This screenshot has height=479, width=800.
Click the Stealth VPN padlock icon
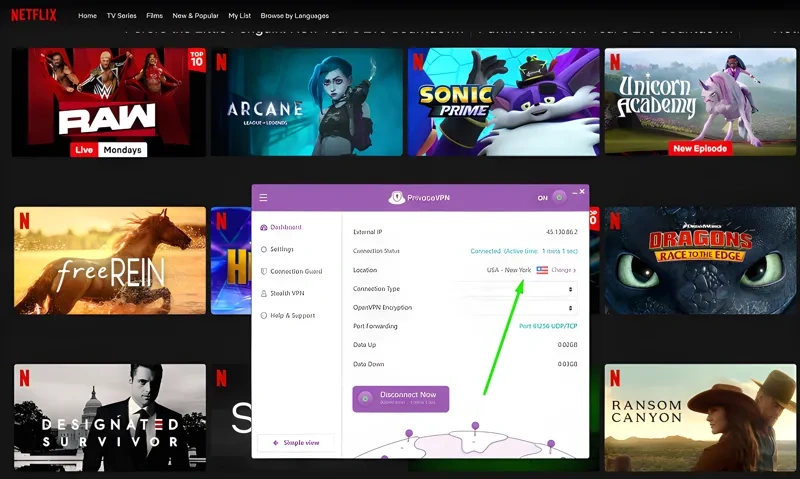click(264, 293)
